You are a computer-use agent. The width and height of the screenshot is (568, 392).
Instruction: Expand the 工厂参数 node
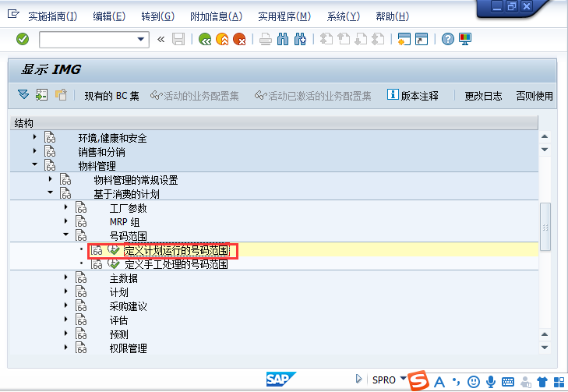(x=66, y=207)
